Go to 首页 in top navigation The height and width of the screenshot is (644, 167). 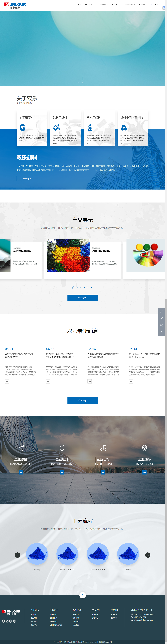(x=79, y=5)
